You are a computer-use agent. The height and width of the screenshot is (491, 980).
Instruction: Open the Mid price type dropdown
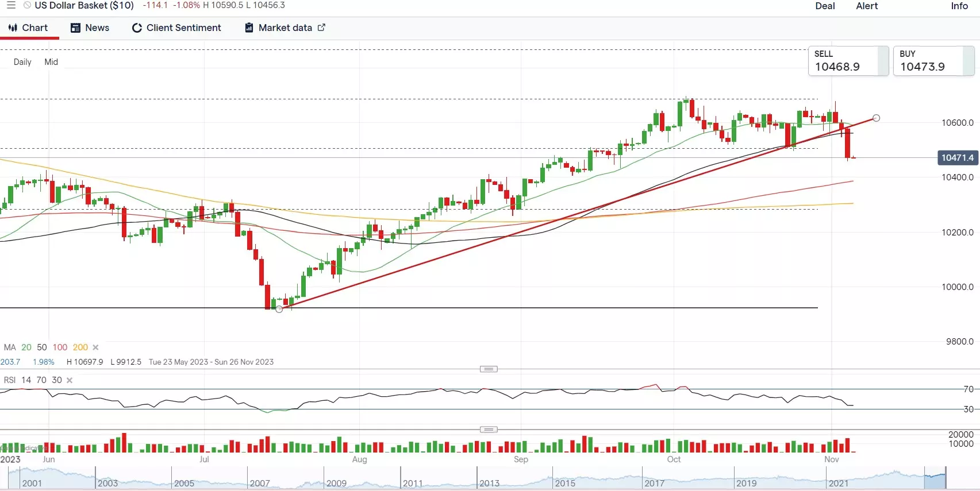point(51,62)
